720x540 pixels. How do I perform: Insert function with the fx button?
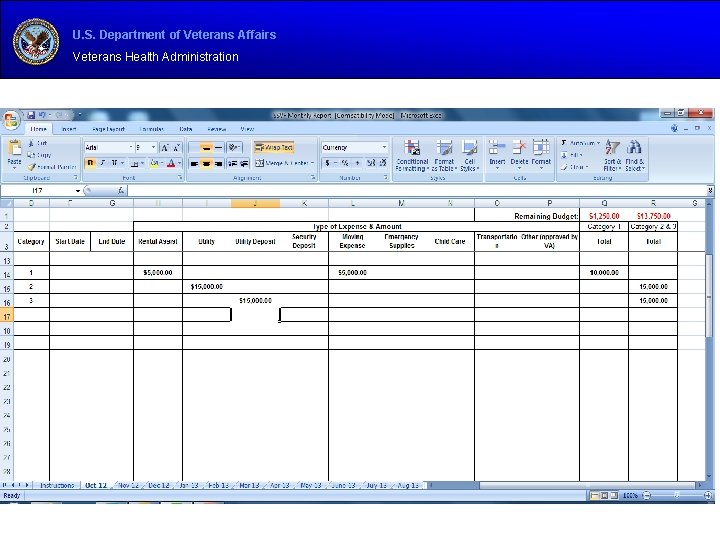[120, 190]
